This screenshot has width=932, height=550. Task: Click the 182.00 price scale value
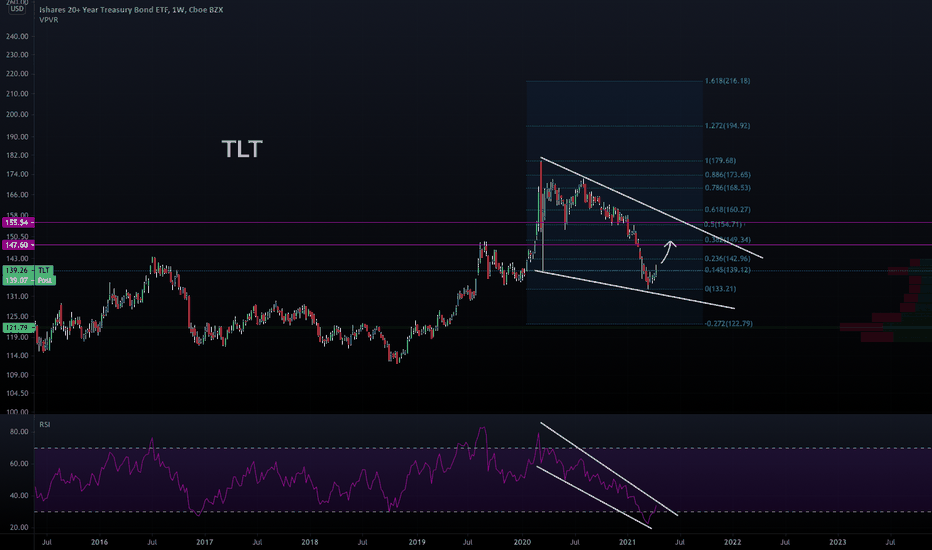tap(17, 155)
